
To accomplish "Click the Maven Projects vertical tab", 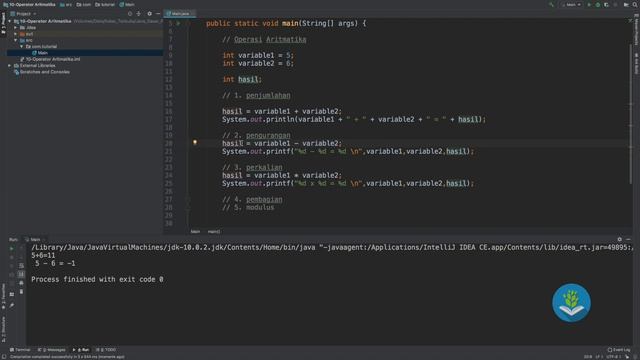I will [x=636, y=30].
